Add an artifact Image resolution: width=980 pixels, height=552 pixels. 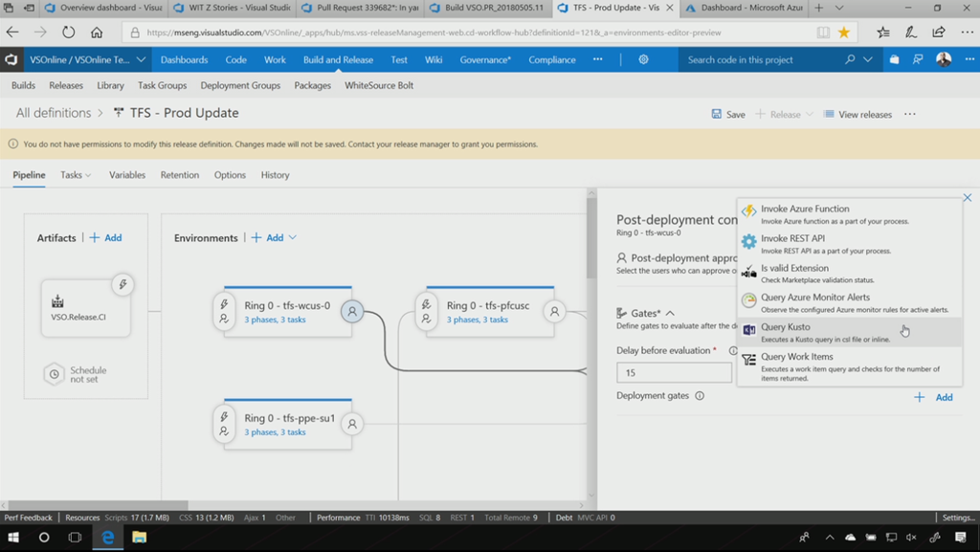pos(105,238)
